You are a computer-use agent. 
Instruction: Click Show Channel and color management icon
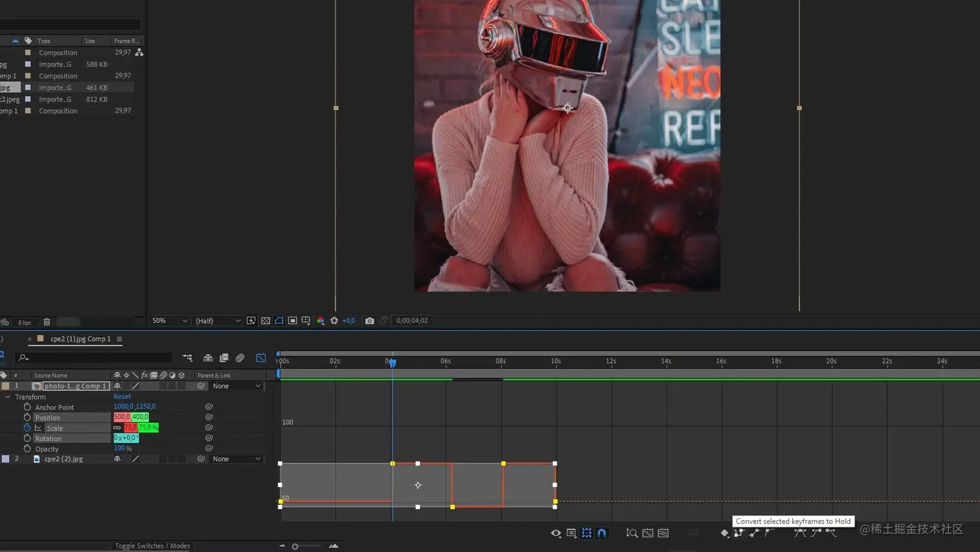320,320
